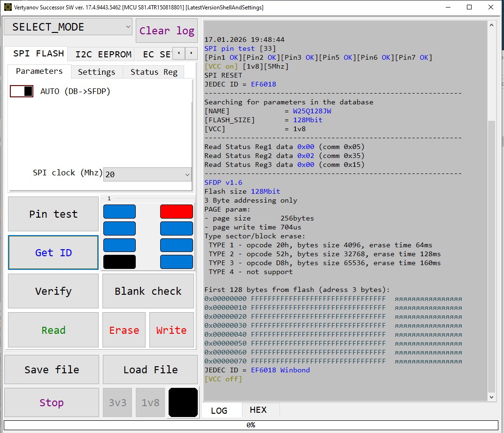Click the red pin indicator in chip diagram
The image size is (504, 433).
pyautogui.click(x=176, y=212)
